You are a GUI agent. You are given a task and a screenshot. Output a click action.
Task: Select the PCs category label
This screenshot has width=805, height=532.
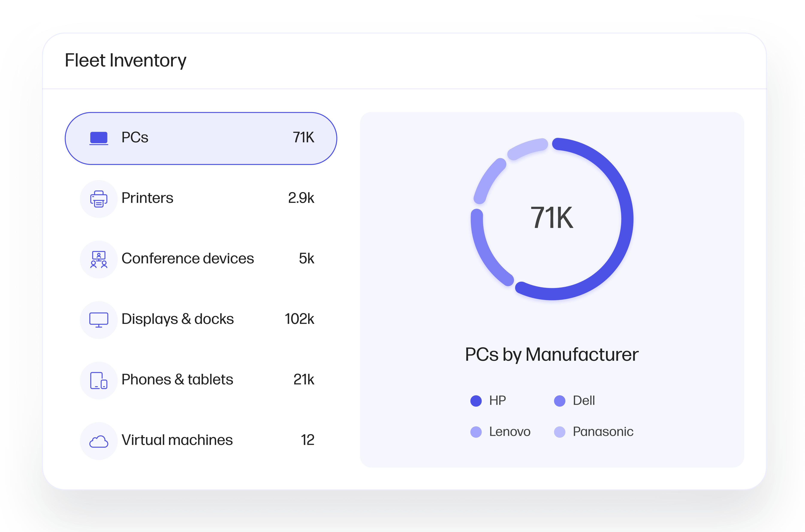(x=135, y=137)
